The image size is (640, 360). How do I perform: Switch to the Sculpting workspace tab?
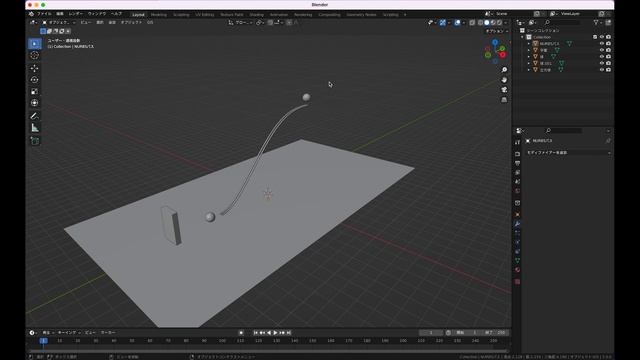coord(181,15)
